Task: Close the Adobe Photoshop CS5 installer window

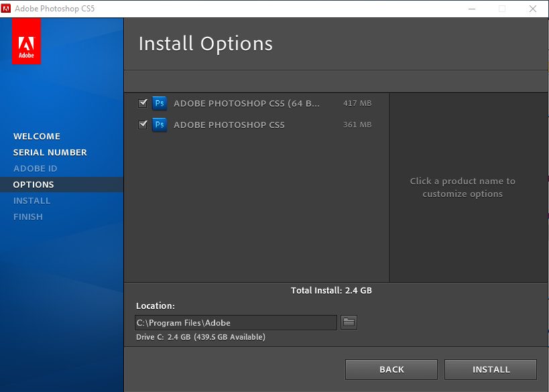Action: click(533, 9)
